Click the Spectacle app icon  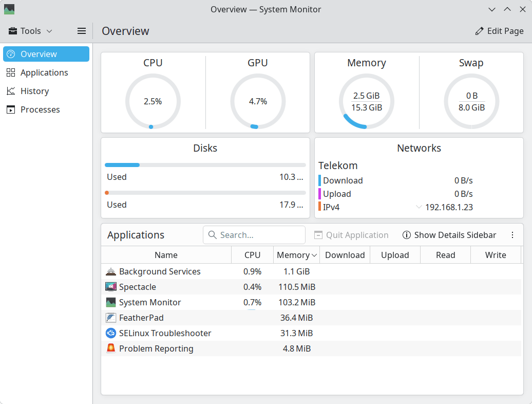point(111,287)
